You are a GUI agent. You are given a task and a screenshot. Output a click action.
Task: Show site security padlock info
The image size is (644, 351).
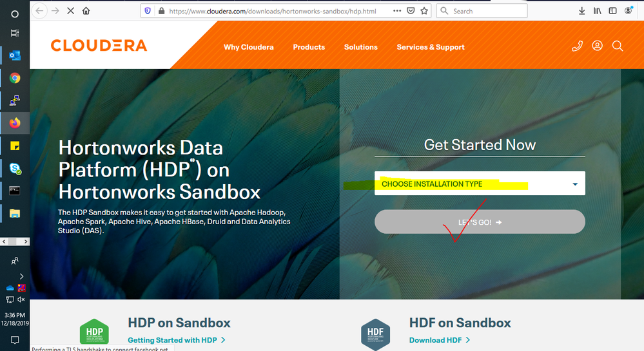coord(161,11)
